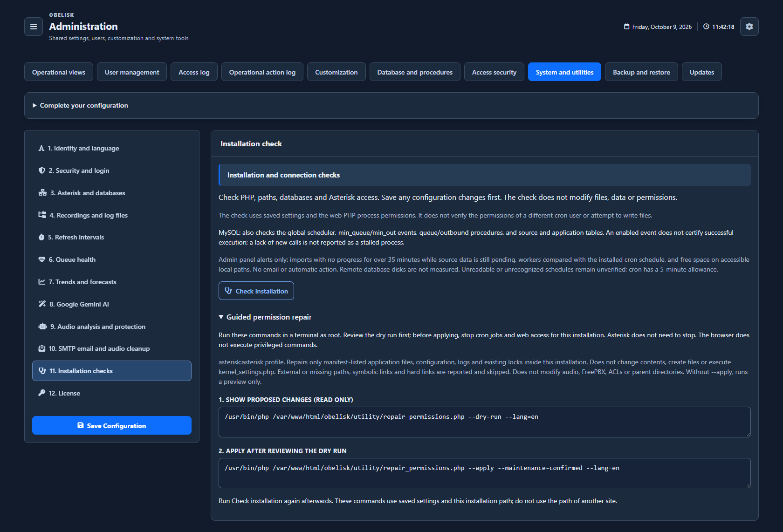Viewport: 783px width, 532px height.
Task: Click the folder-tree icon for Recordings and log files
Action: point(42,215)
